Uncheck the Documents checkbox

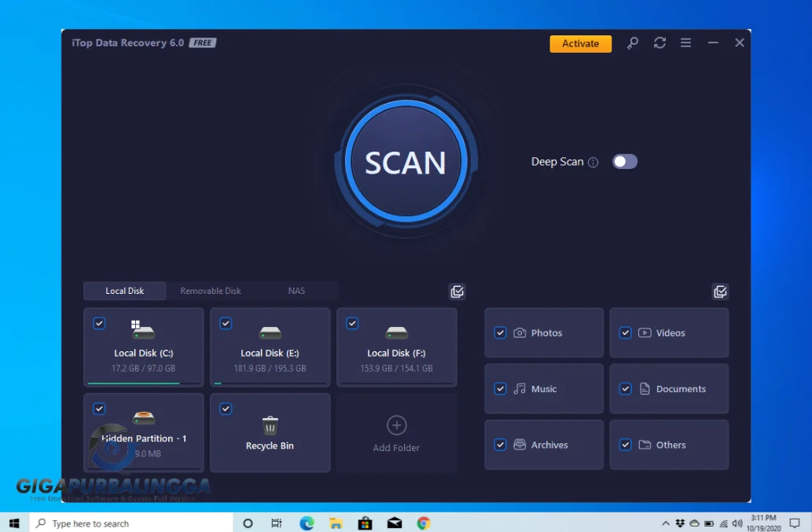625,389
